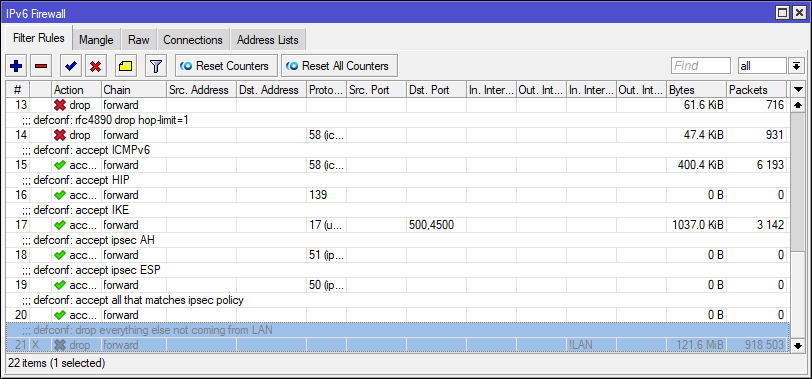Disable selected rule with red X icon

[x=95, y=66]
